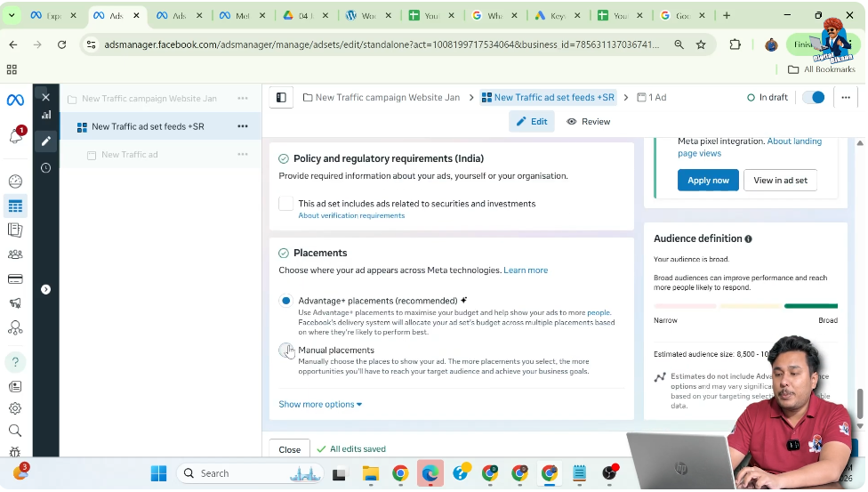The width and height of the screenshot is (868, 492).
Task: Check the securities and investments ads checkbox
Action: pyautogui.click(x=286, y=204)
